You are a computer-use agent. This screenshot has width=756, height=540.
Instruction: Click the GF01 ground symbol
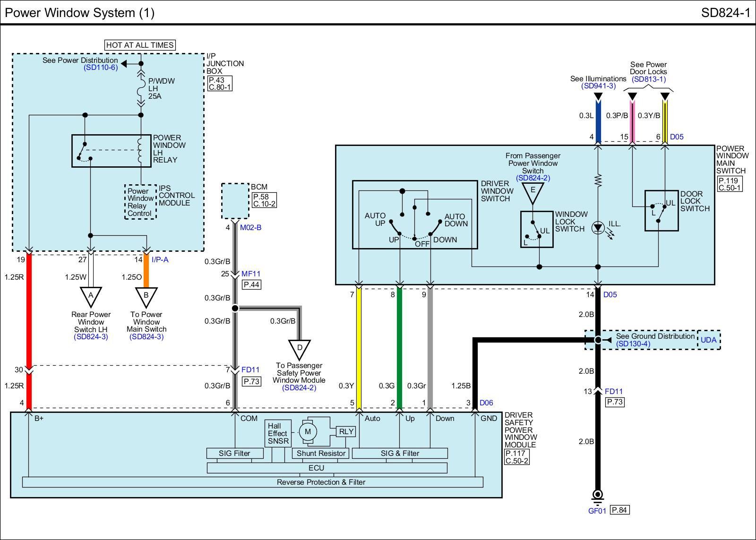598,495
